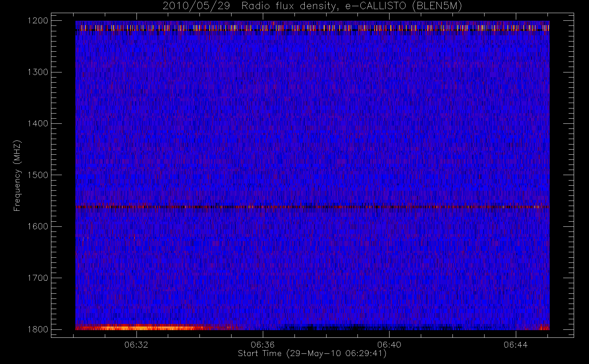
Task: Click the 1800 frequency tick label
Action: click(x=38, y=329)
